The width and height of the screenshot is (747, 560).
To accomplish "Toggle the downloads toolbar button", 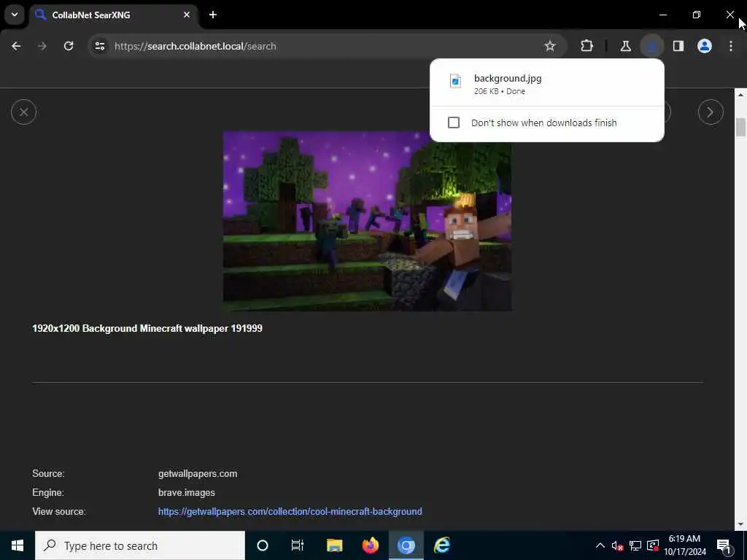I will click(651, 46).
